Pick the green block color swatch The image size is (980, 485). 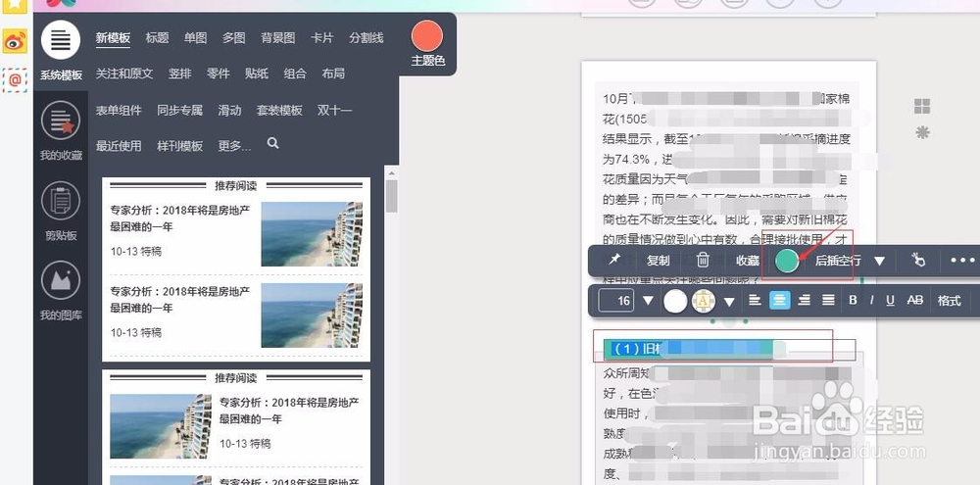pos(787,261)
